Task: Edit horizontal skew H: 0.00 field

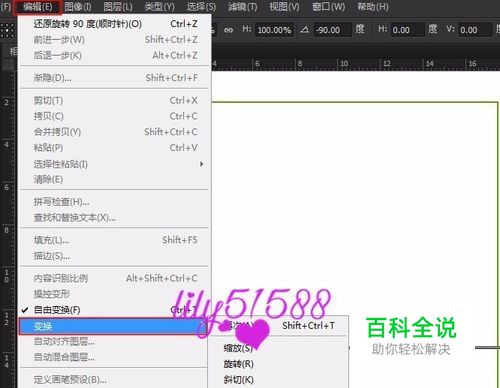Action: coord(407,30)
